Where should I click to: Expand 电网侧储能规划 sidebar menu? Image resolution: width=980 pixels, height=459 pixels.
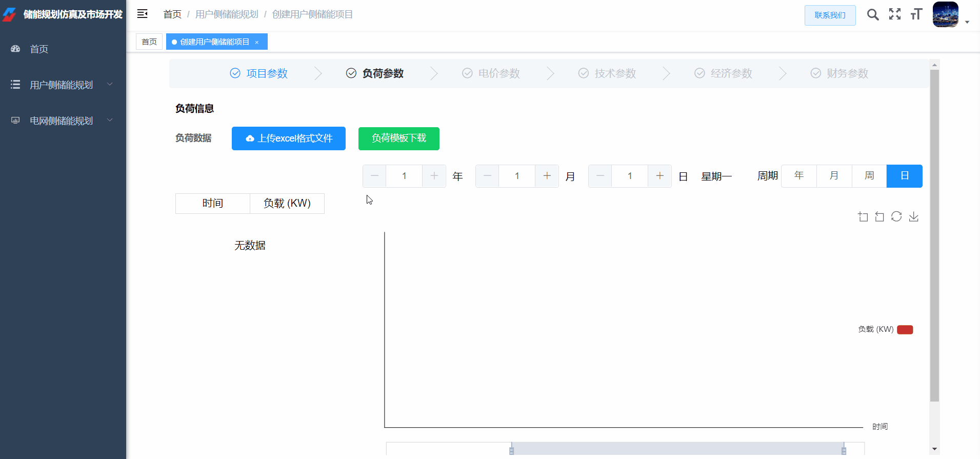[x=62, y=121]
